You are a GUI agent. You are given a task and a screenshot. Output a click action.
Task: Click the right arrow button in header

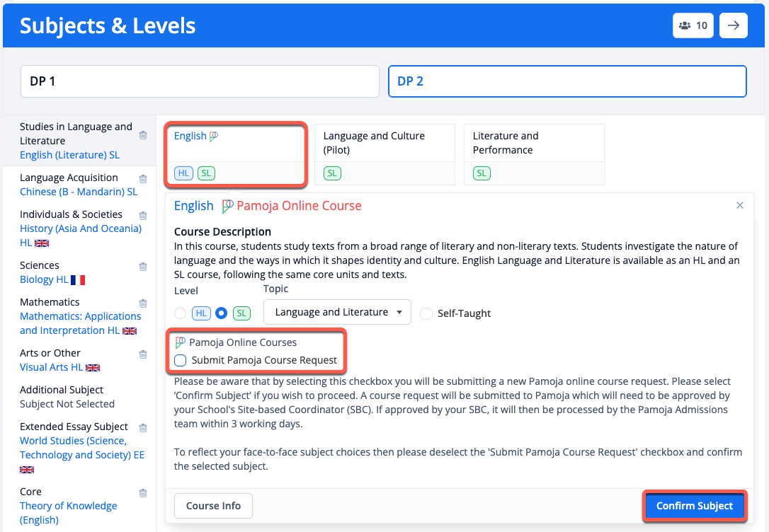(734, 25)
